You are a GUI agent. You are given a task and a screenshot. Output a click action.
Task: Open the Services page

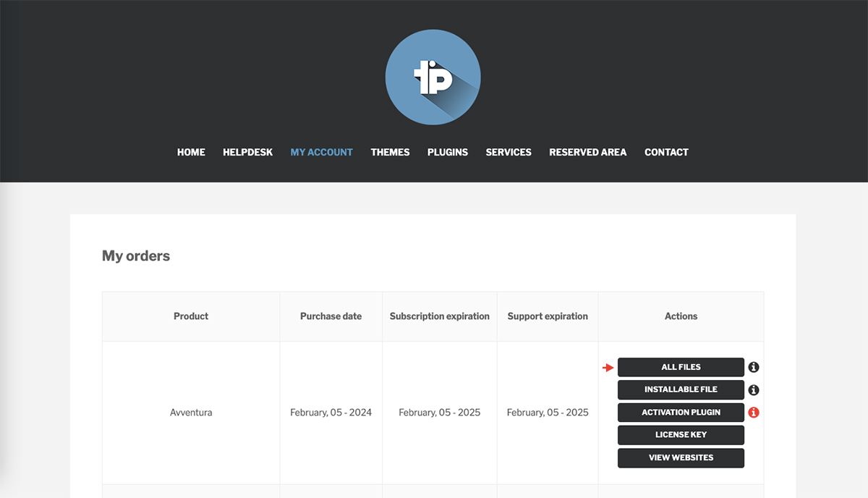coord(509,152)
